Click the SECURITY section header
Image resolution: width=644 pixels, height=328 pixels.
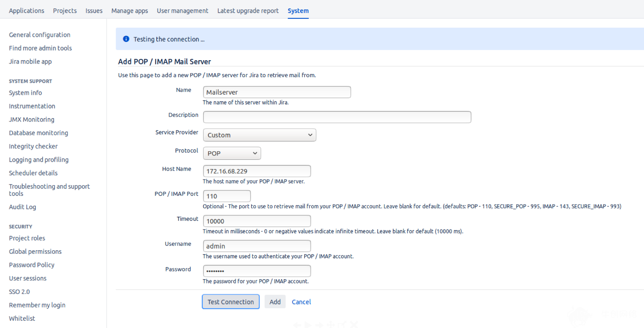pos(21,226)
